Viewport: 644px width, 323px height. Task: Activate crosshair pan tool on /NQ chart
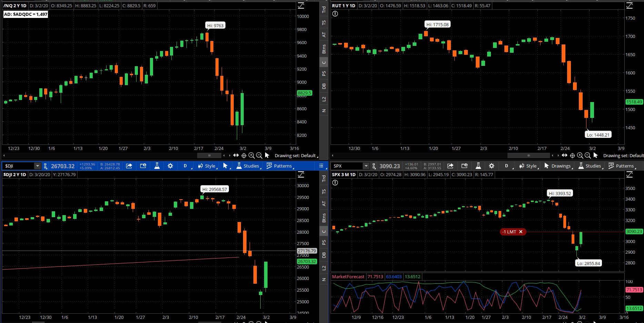click(x=244, y=155)
